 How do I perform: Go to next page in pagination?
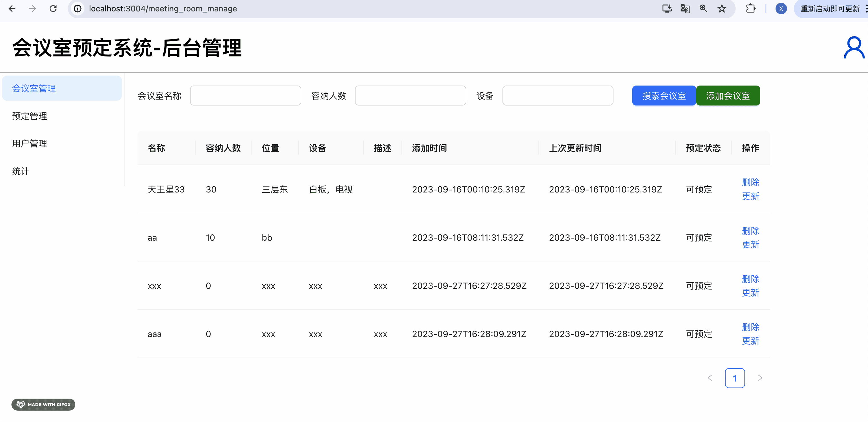(x=760, y=378)
